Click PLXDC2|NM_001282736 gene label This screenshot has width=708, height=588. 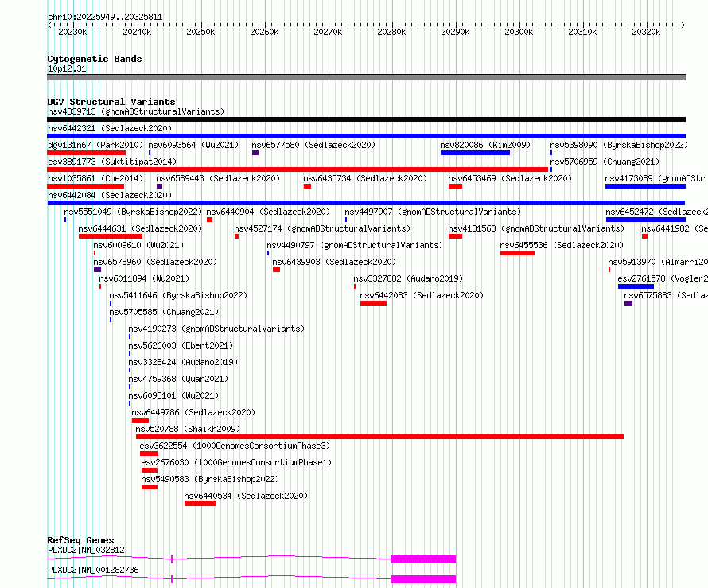coord(93,570)
